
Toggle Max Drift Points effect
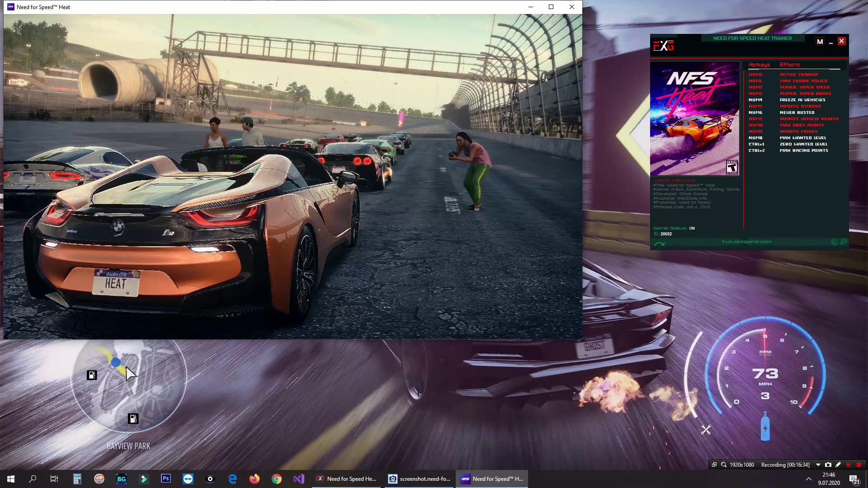click(x=802, y=125)
